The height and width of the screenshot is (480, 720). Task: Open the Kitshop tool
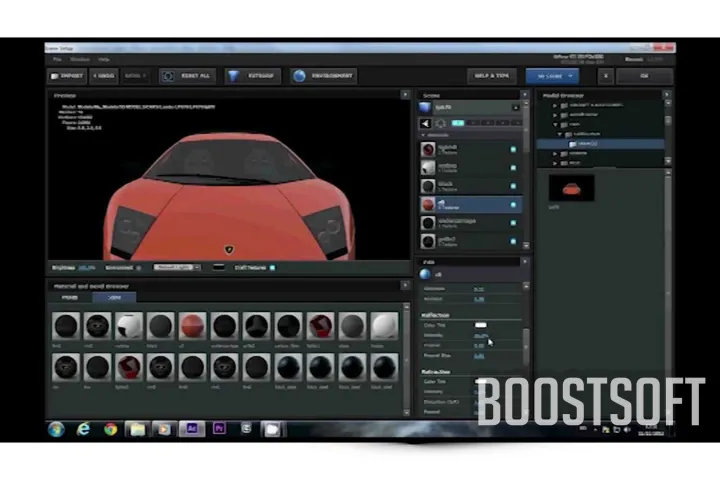[x=233, y=76]
